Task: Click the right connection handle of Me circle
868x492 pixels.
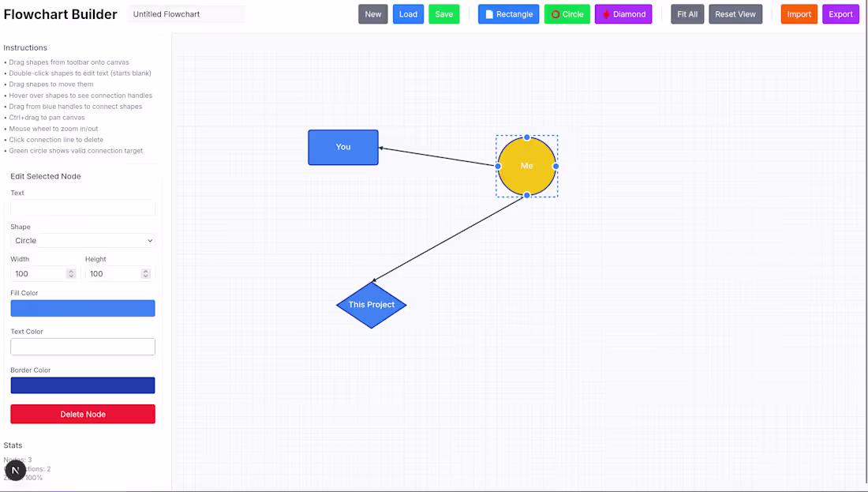Action: coord(556,166)
